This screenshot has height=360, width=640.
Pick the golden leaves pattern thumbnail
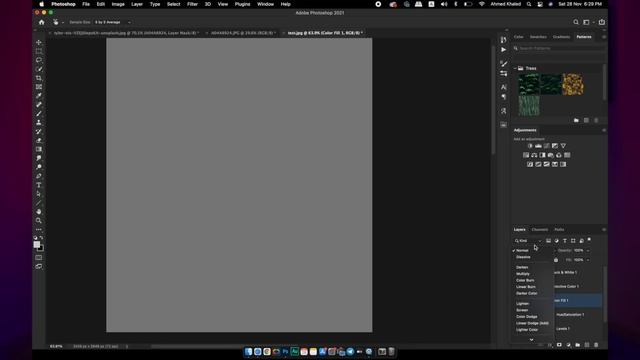pos(573,84)
